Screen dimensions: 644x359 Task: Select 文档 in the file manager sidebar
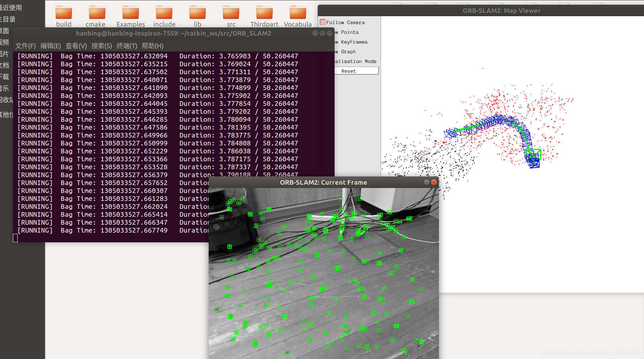point(5,65)
